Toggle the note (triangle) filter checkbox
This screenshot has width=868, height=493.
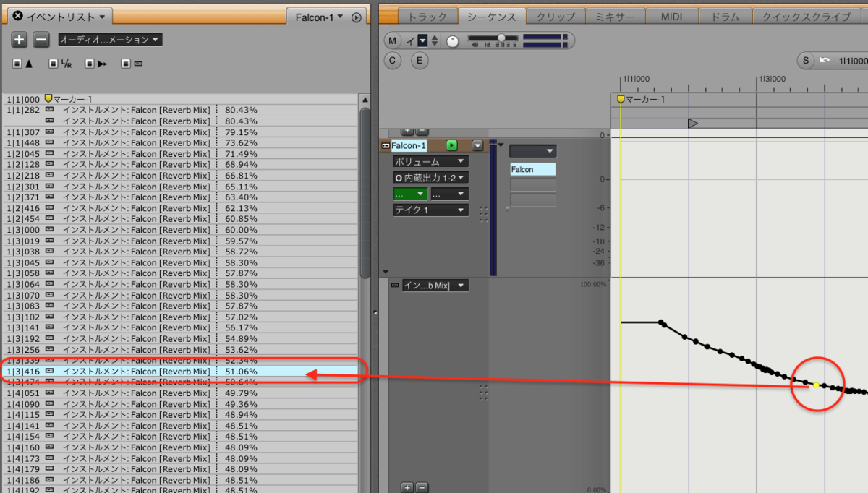[x=17, y=64]
